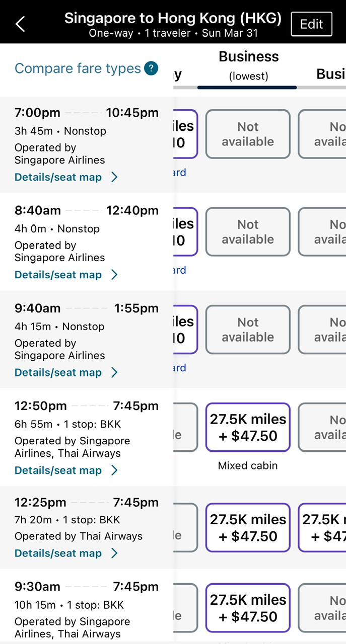Open Compare fare types help icon
Screen dimensions: 346x644
coord(151,68)
